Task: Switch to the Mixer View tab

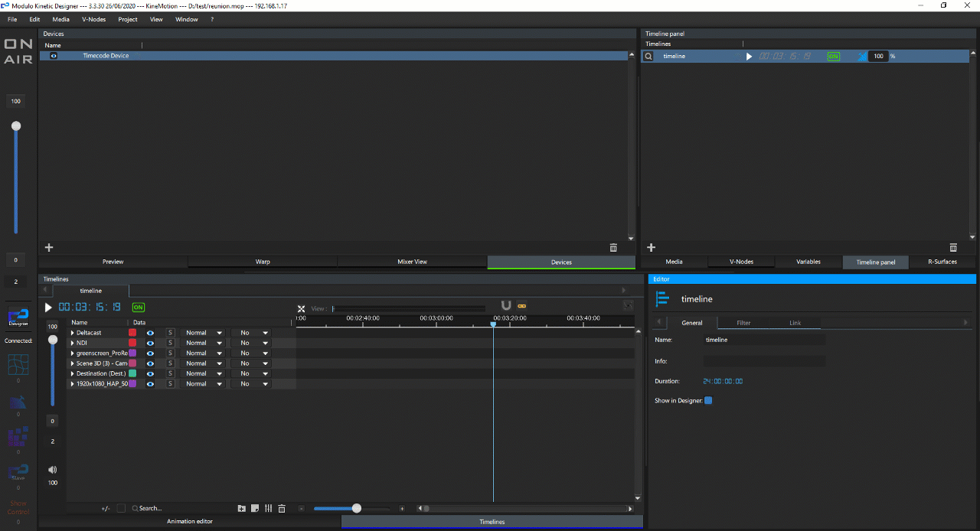Action: [412, 262]
